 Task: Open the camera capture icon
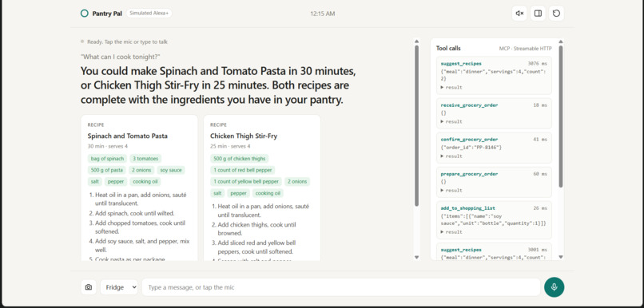pyautogui.click(x=89, y=287)
